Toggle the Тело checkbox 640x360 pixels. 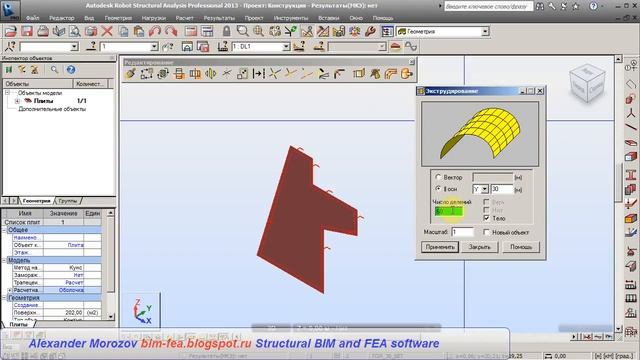click(x=486, y=218)
